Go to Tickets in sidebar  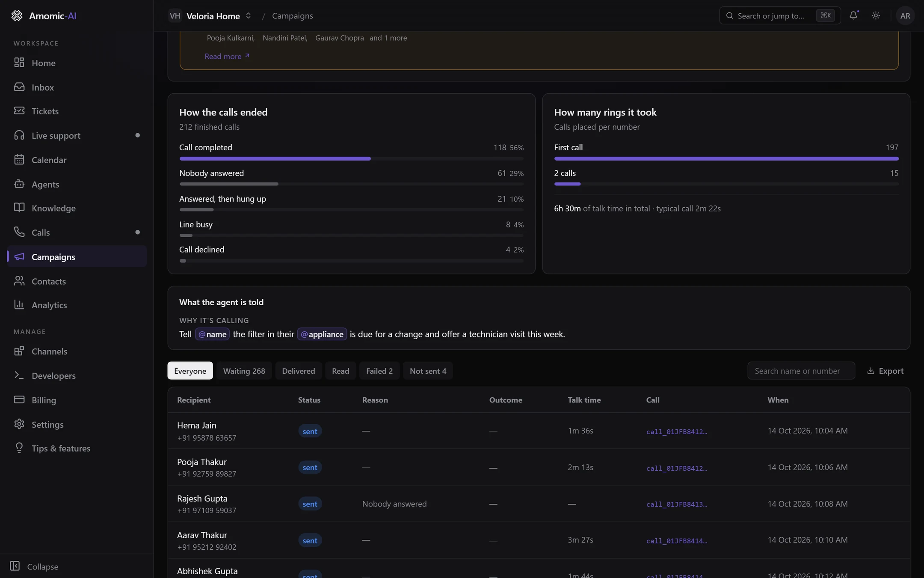point(77,111)
